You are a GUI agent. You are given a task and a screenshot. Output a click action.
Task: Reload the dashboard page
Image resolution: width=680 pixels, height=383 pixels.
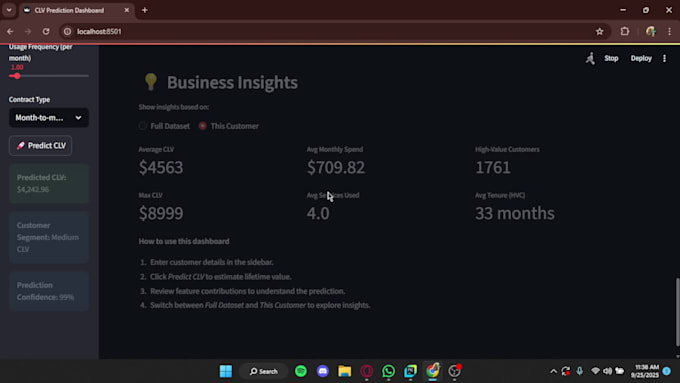click(x=46, y=31)
